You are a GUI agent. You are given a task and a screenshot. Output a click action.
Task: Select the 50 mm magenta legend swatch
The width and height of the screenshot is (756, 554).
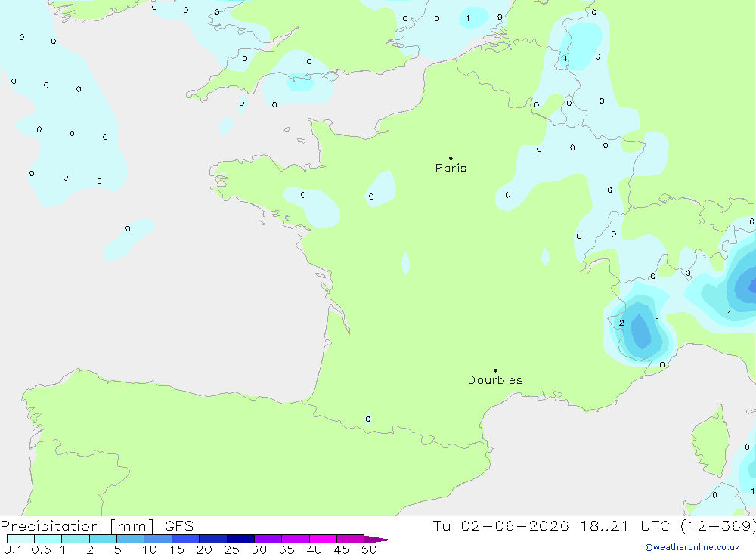[x=350, y=539]
